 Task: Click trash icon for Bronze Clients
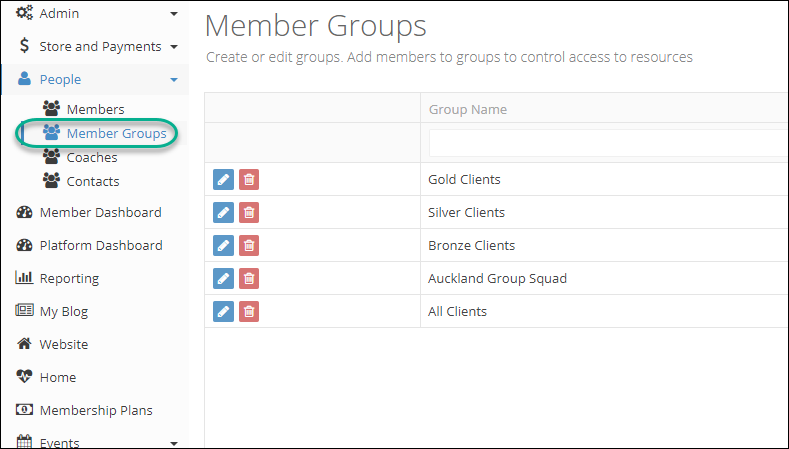(249, 246)
